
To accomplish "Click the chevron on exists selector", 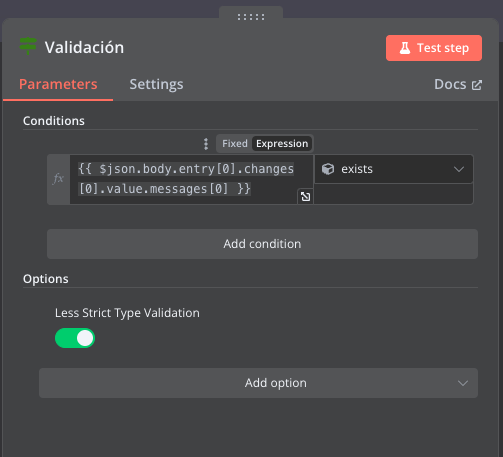I will tap(459, 169).
